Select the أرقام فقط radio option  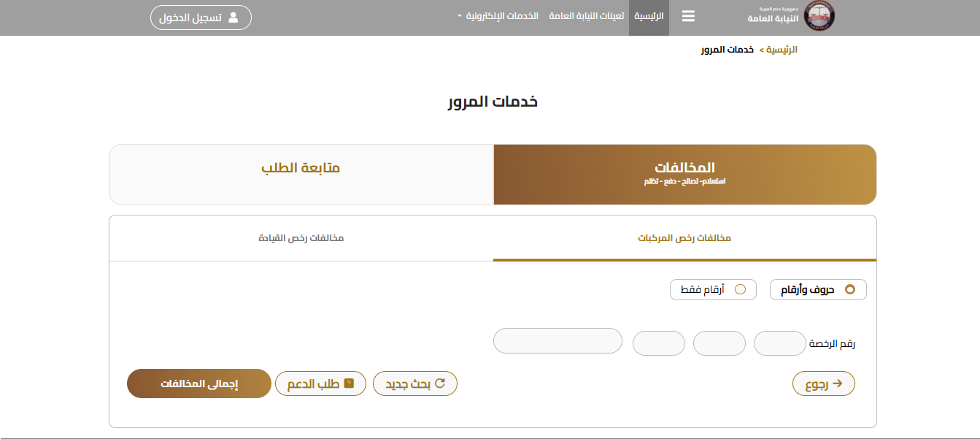coord(740,289)
